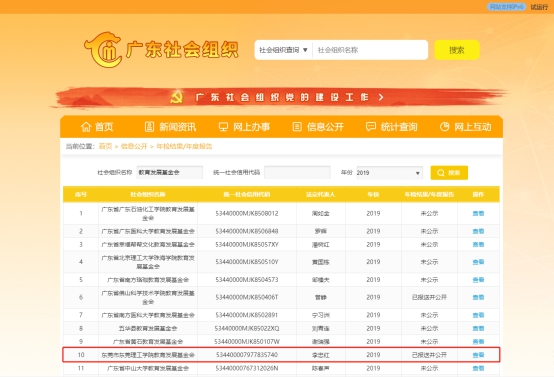
Task: Click 查看 for highlighted row 10
Action: coord(478,355)
